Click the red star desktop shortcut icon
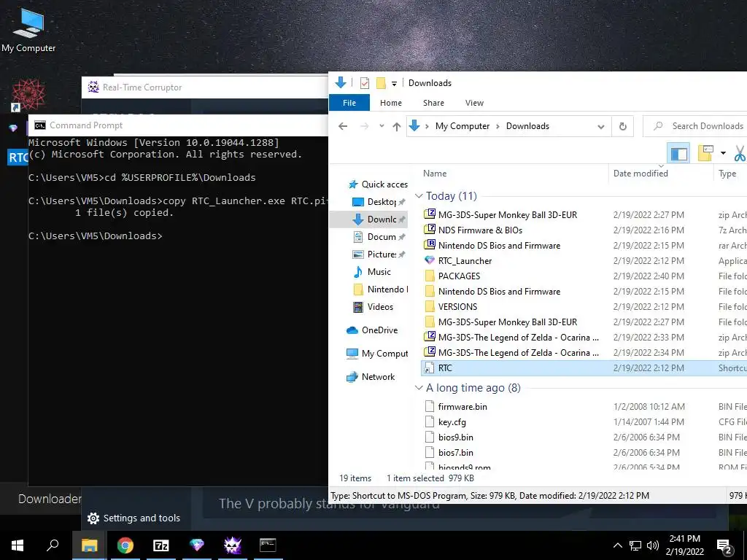Screen dimensions: 747x560 click(28, 96)
